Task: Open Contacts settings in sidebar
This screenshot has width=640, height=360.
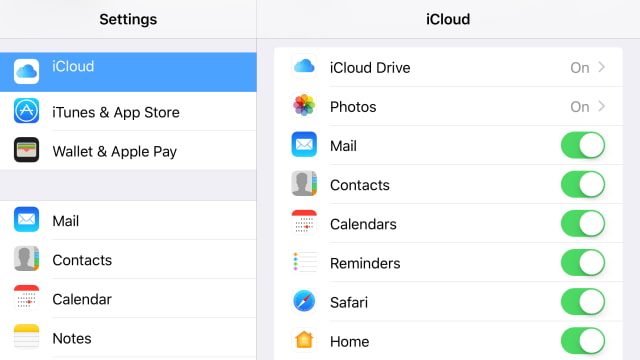Action: coord(128,259)
